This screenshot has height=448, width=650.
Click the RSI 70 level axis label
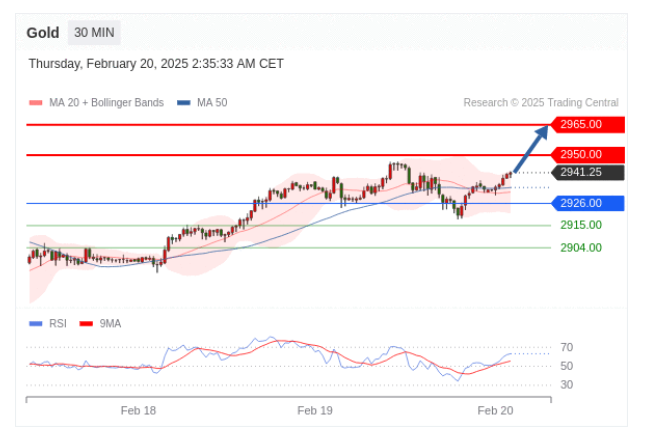(566, 347)
